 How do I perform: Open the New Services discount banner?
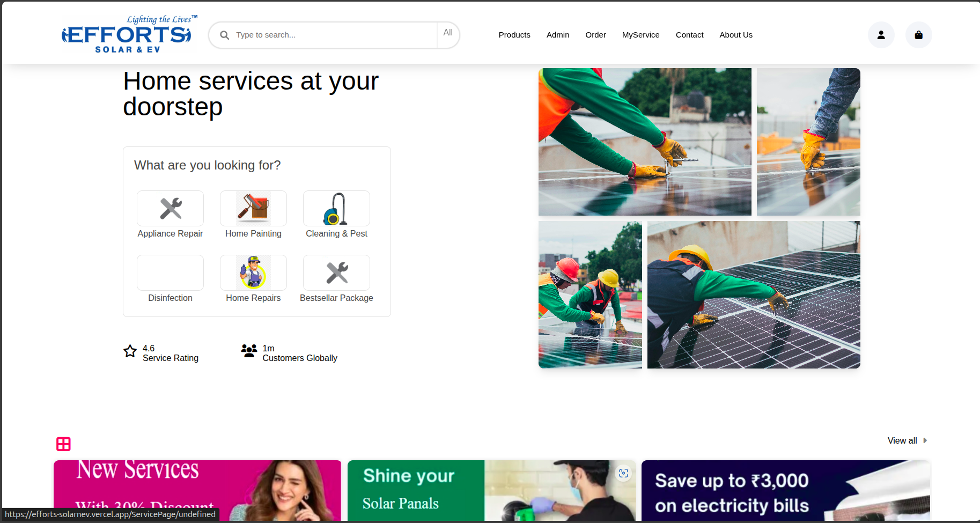pos(197,490)
